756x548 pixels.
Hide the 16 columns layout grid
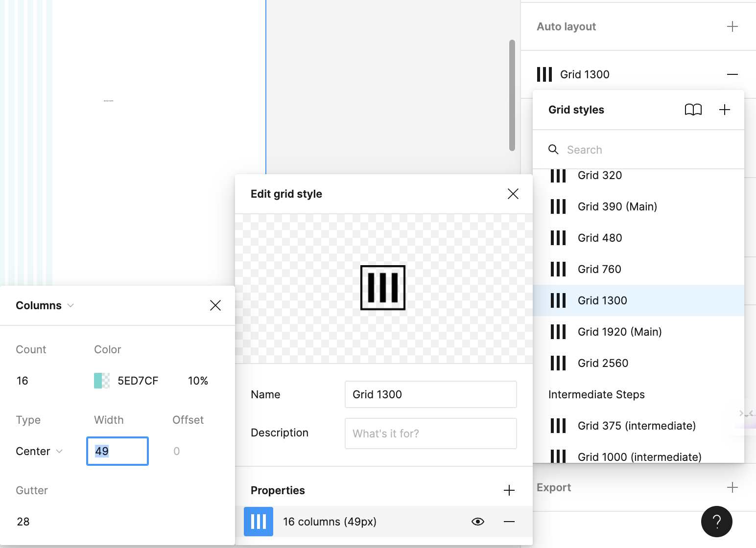(x=478, y=522)
